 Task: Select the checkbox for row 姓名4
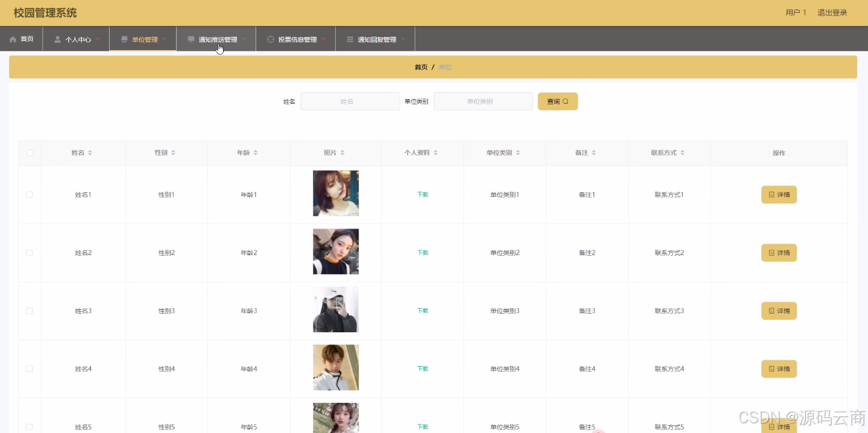click(30, 369)
